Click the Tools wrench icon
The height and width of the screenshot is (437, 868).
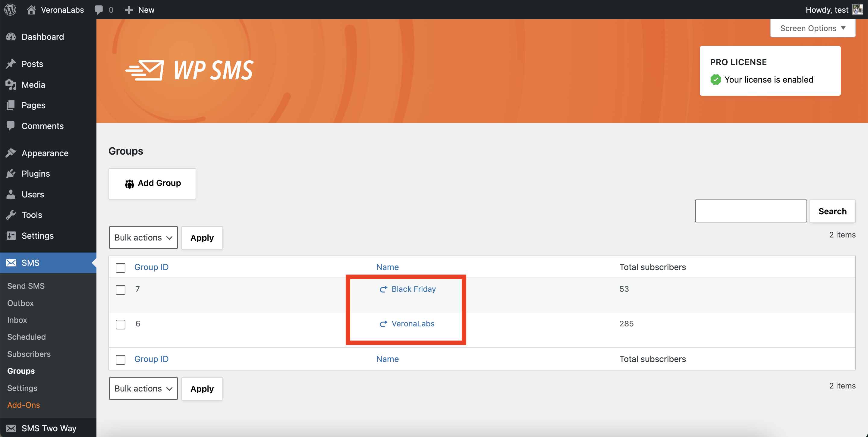point(11,215)
